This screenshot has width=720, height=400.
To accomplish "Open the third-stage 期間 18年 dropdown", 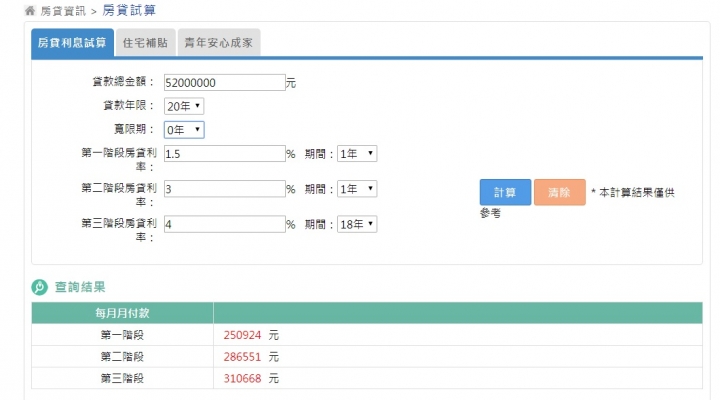I will 357,224.
